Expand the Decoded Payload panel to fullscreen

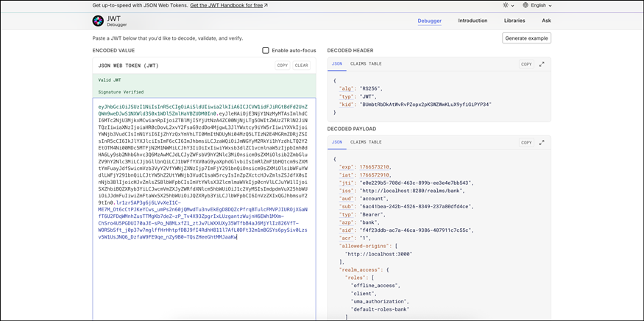(x=542, y=143)
